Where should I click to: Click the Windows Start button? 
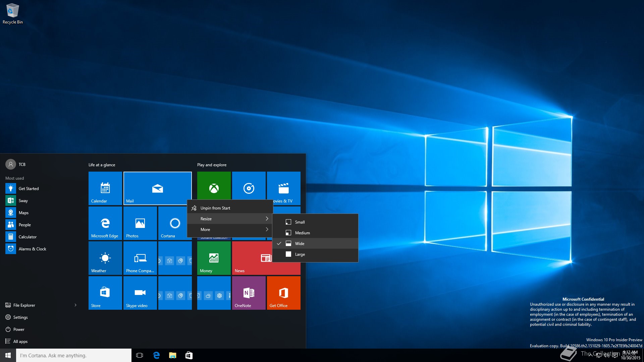(x=8, y=355)
